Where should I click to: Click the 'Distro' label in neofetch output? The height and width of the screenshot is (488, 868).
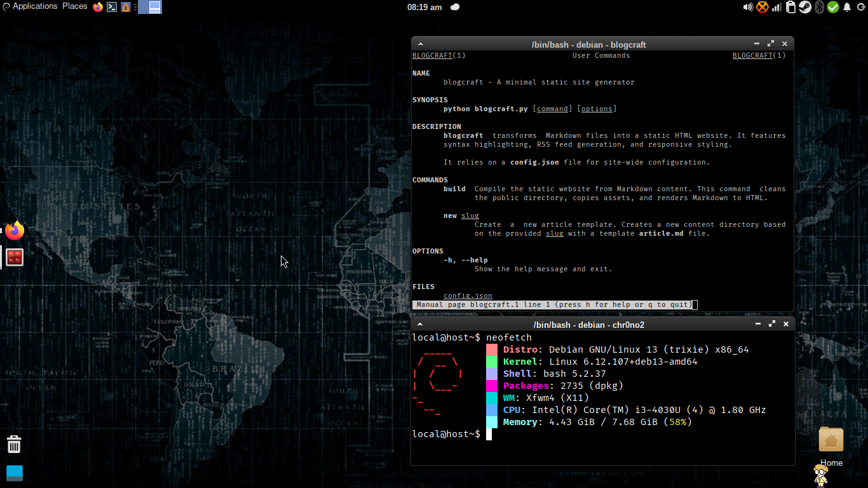520,349
